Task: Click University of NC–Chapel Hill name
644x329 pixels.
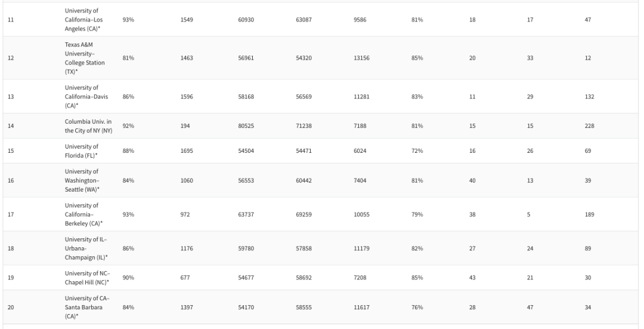Action: tap(88, 278)
